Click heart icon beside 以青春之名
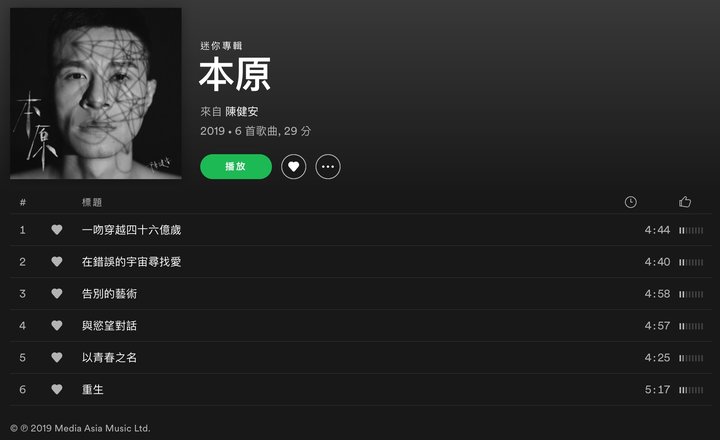 [56, 357]
